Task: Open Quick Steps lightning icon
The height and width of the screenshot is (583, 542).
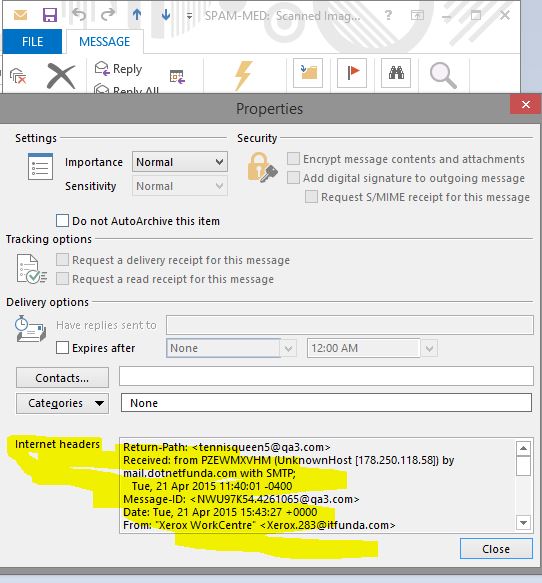Action: point(243,75)
